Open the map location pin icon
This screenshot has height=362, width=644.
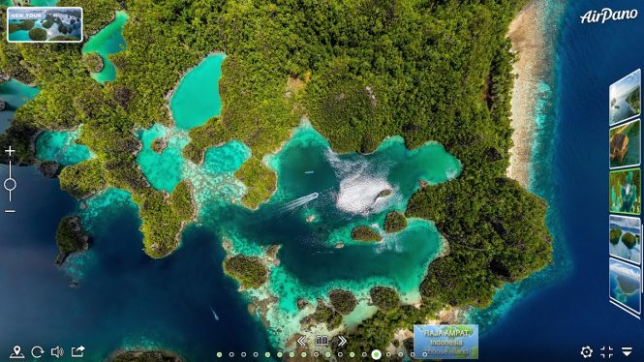16,351
